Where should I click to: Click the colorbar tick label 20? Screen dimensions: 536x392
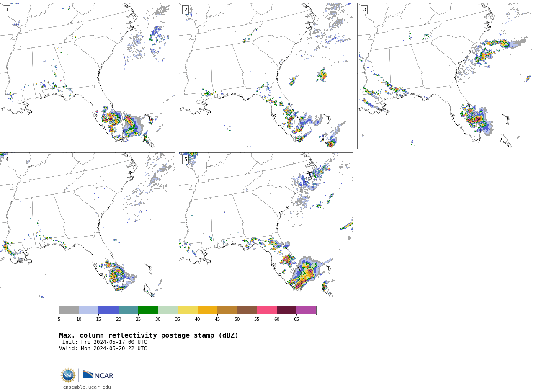119,320
